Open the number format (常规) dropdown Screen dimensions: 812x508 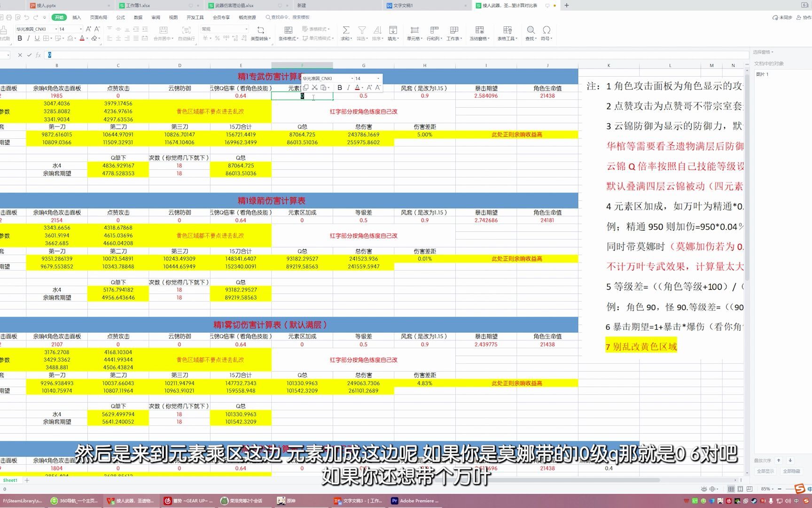point(246,29)
